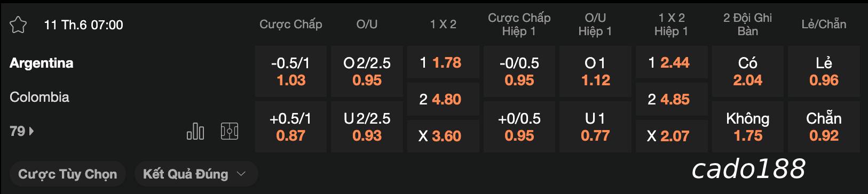868x194 pixels.
Task: Bet Argentina handicap -0.5/1 at 1.03
Action: 291,71
